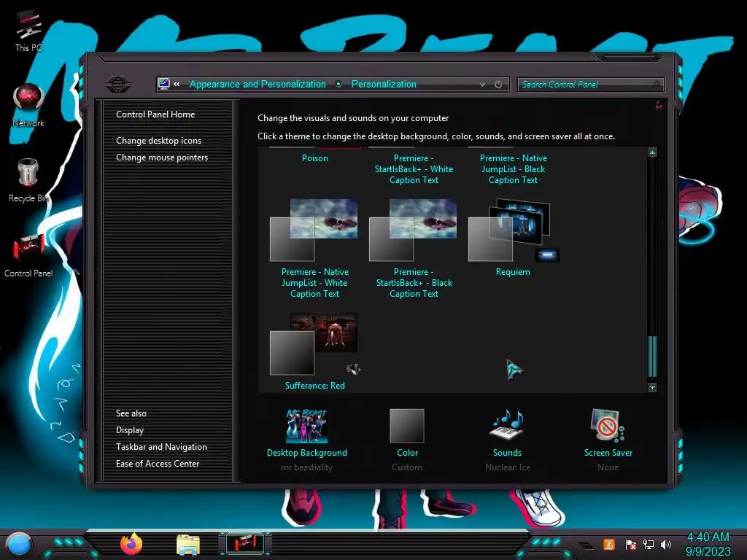Open Ease of Access Center link
The image size is (747, 560).
tap(158, 463)
